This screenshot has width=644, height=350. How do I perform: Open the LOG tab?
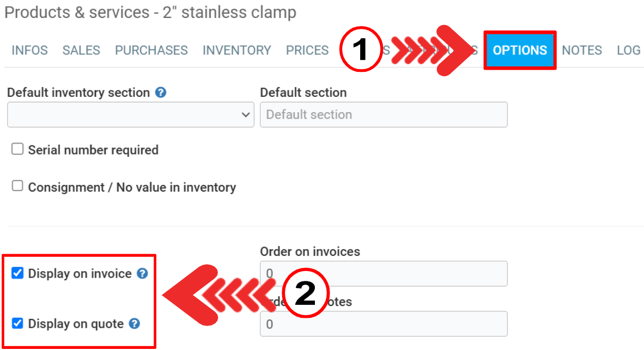point(628,51)
